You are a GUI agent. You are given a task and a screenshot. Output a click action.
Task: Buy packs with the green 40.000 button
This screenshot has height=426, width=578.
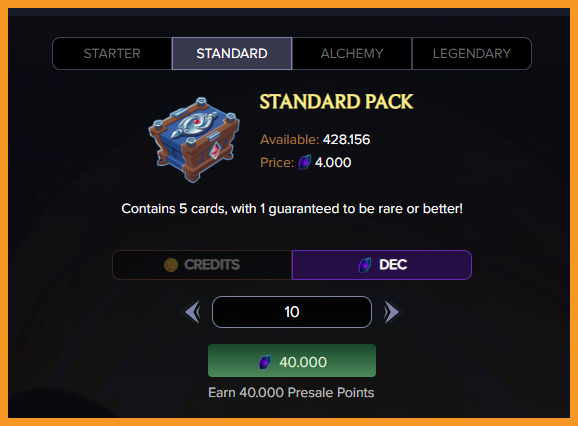point(292,361)
